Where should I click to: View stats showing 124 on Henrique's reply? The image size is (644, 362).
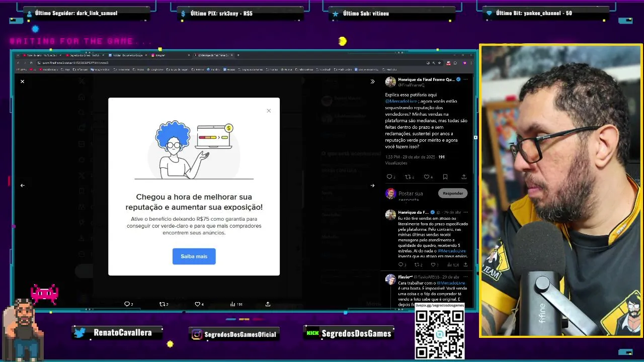[x=452, y=264]
